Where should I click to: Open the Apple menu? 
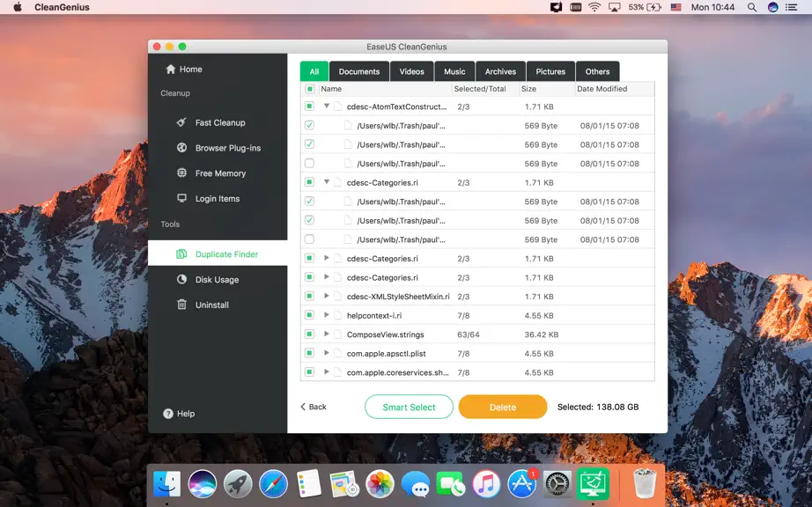pos(18,7)
